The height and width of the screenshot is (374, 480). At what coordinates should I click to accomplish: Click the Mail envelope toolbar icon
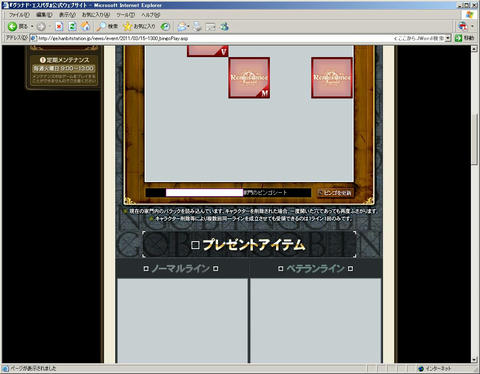[182, 27]
